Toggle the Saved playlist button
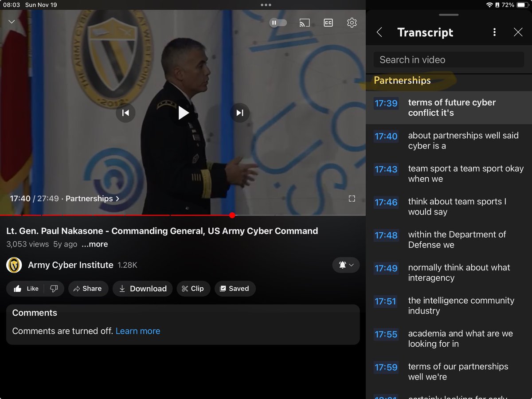532x399 pixels. [235, 289]
